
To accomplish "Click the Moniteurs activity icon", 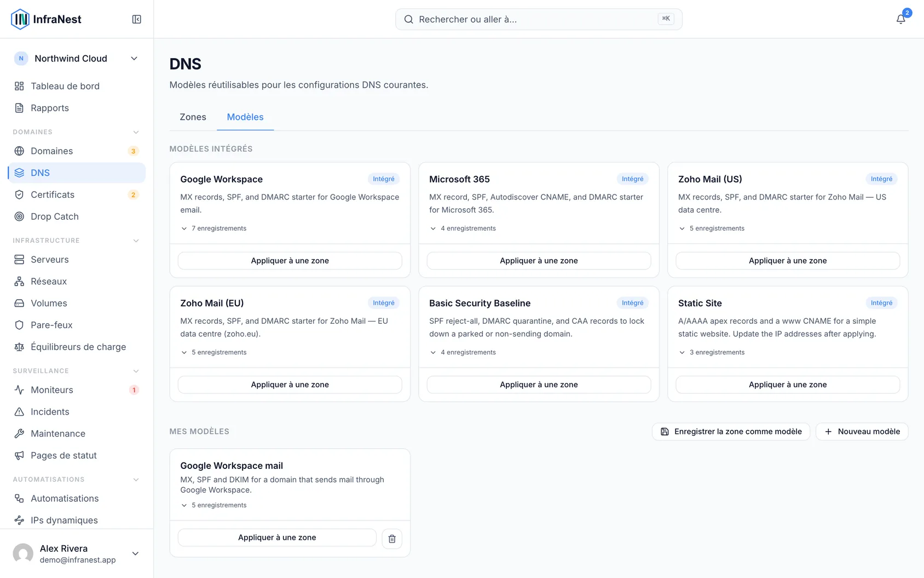I will click(x=19, y=390).
